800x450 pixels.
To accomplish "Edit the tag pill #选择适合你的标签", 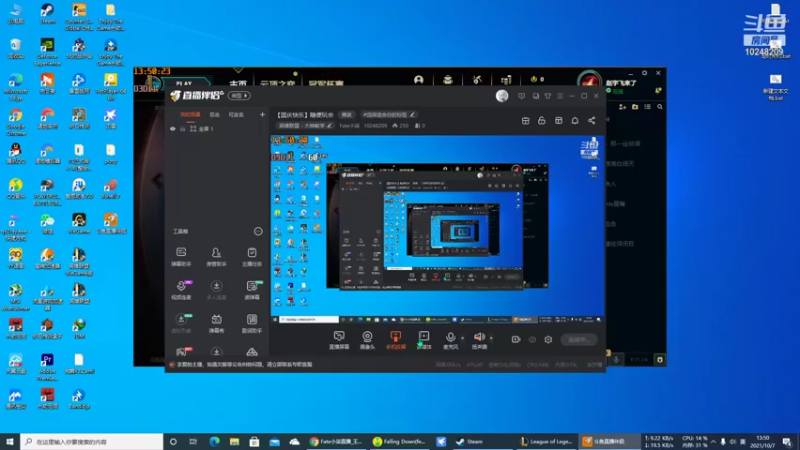I will [x=389, y=115].
